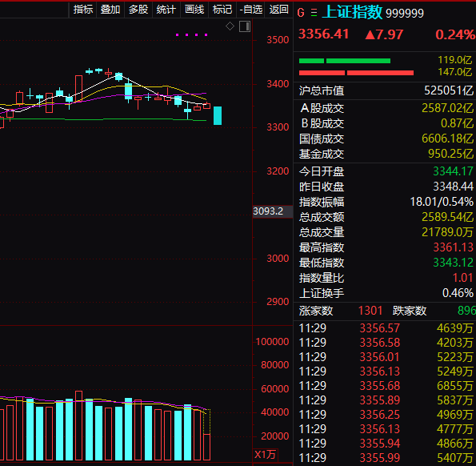Click 总成交量 value 21789.0万
The width and height of the screenshot is (476, 466).
pyautogui.click(x=447, y=232)
